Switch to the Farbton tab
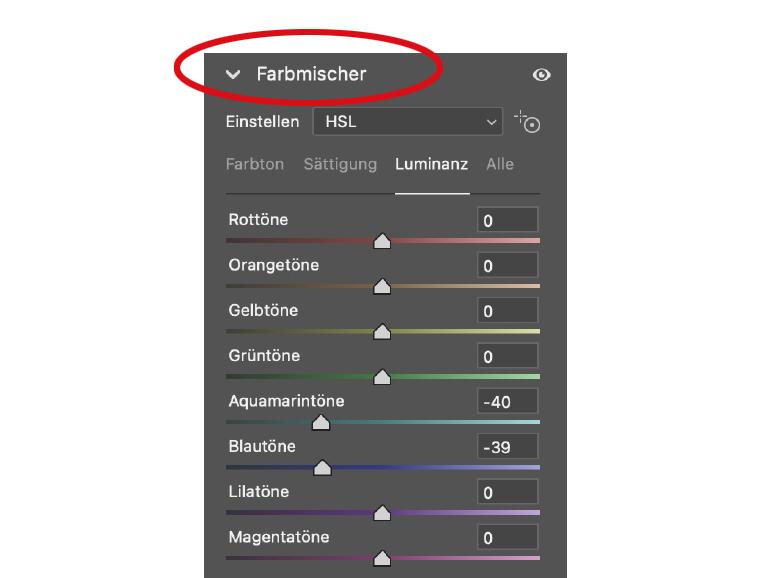Screen dimensions: 770x578 [255, 164]
